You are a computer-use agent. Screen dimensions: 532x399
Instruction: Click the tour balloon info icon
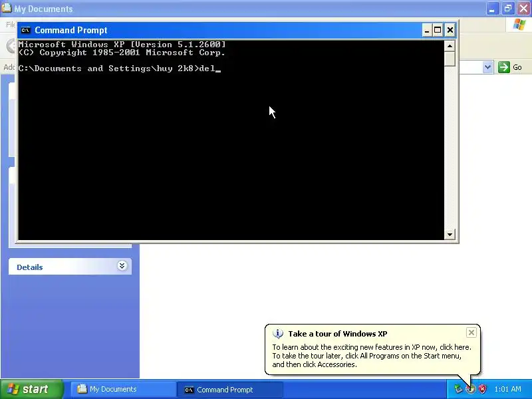(x=278, y=334)
